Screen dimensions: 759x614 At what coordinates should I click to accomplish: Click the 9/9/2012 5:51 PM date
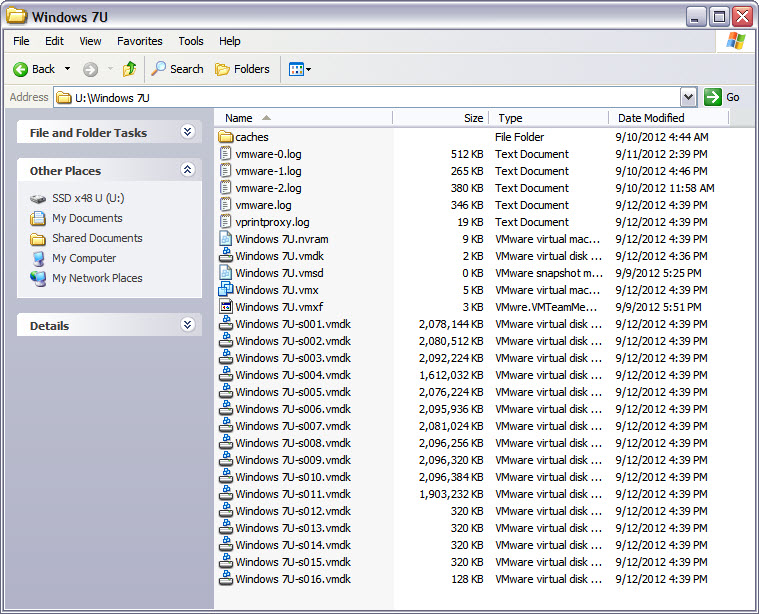658,307
